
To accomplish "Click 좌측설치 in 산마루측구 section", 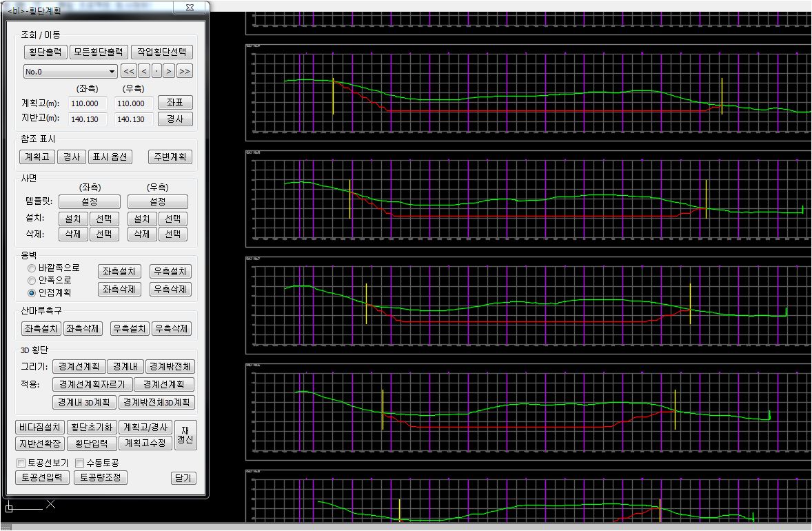I will (x=41, y=328).
